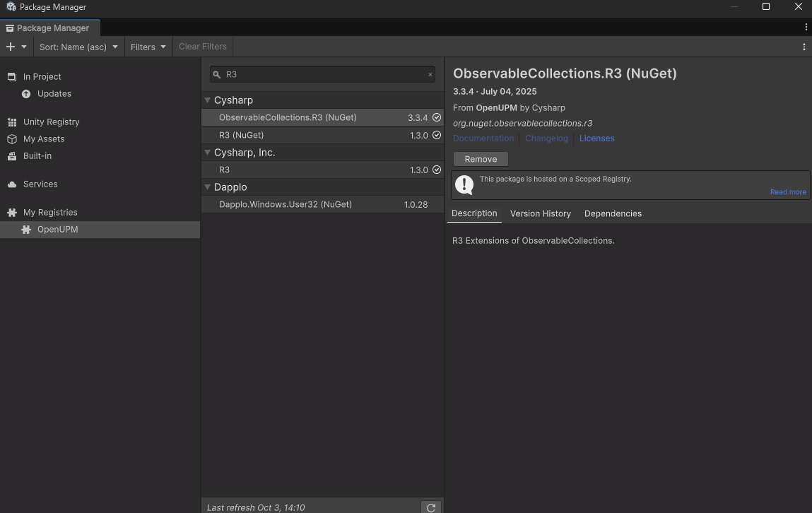Click the Unity Registry grid icon
Screen dimensions: 812x513
tap(12, 122)
